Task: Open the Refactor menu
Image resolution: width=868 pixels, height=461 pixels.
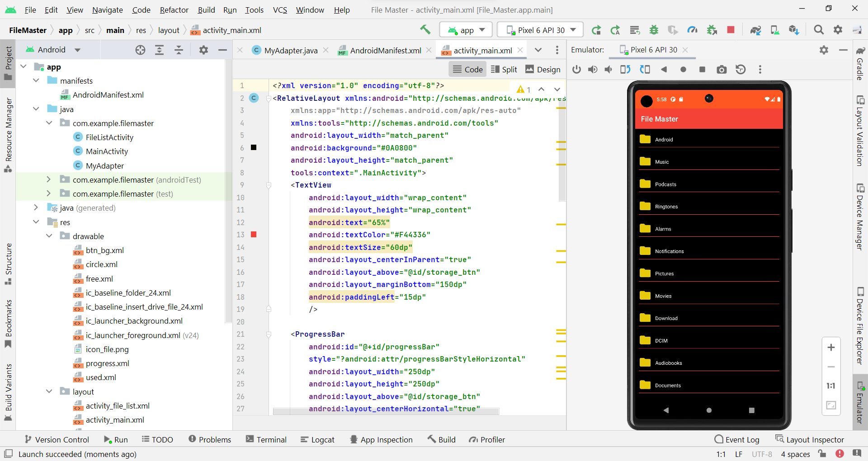Action: tap(174, 10)
